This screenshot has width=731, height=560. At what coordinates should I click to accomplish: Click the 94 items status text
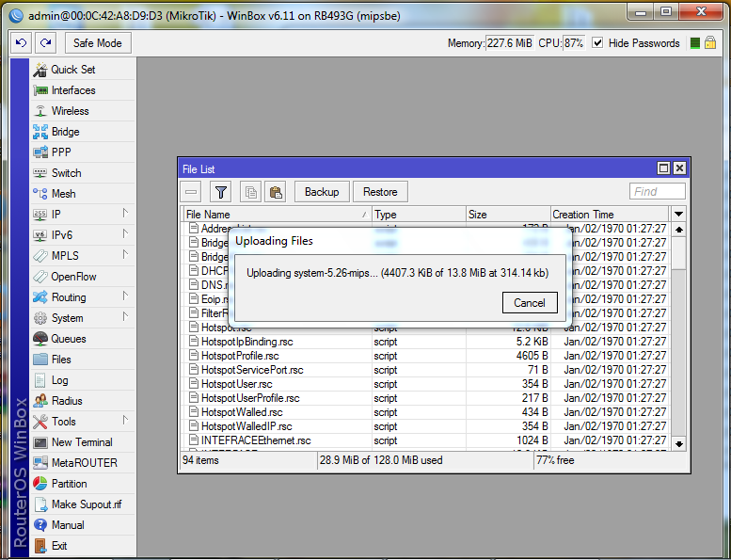200,460
